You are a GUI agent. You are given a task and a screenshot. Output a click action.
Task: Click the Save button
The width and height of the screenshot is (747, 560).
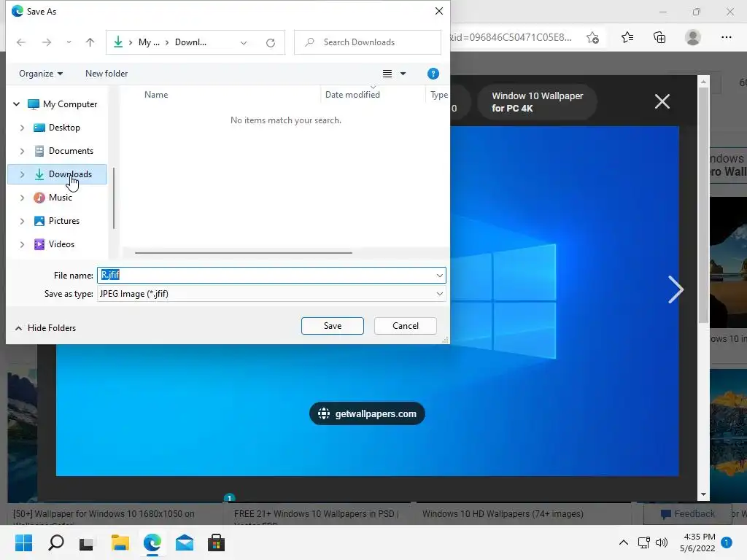tap(333, 326)
